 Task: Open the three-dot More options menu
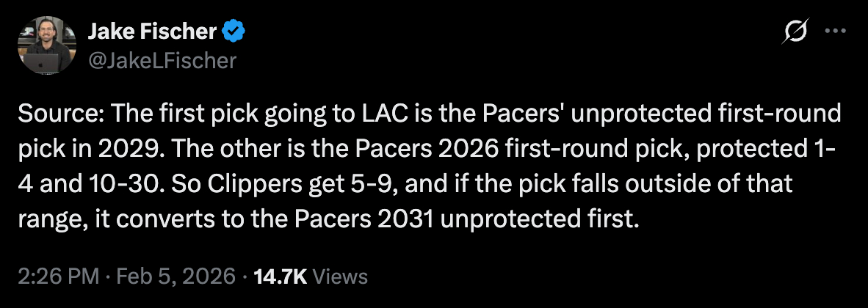836,32
